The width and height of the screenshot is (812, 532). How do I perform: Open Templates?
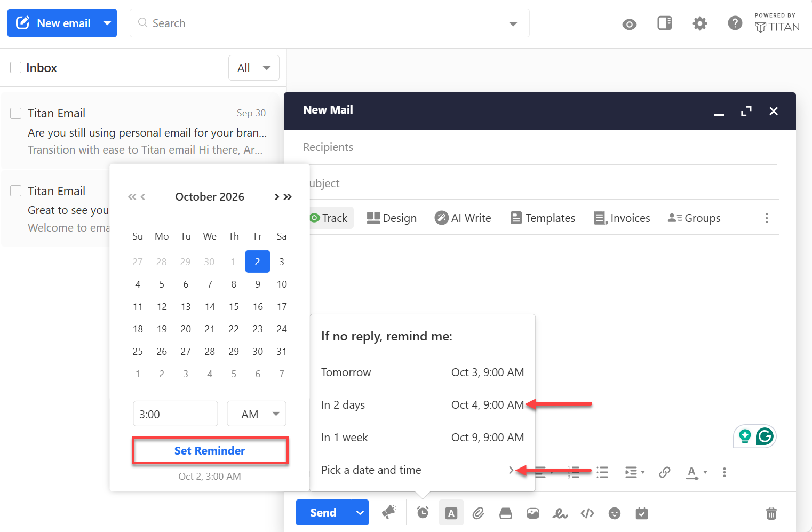click(543, 218)
